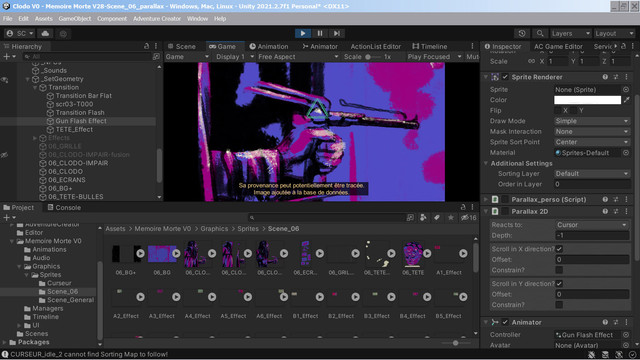This screenshot has width=640, height=360.
Task: Open the Component menu
Action: click(112, 19)
